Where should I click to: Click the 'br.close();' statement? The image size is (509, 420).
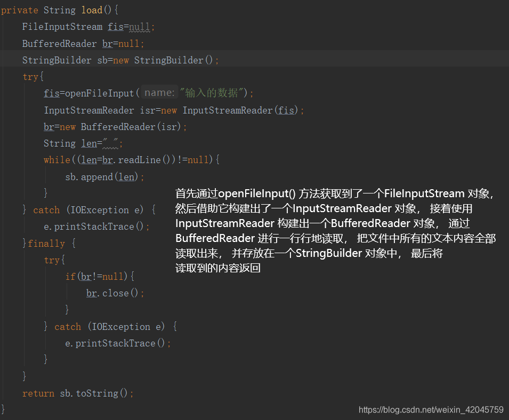pos(115,293)
